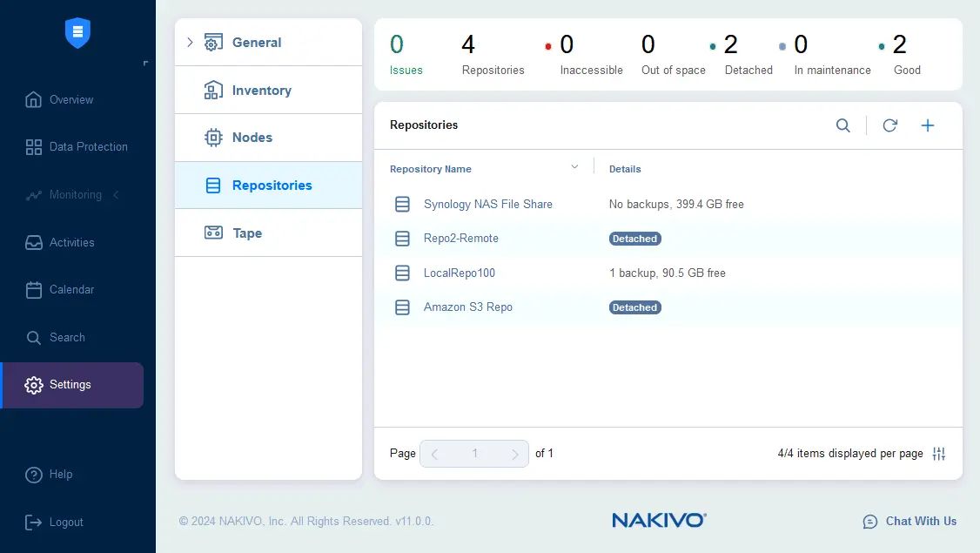Click the Settings gear icon
Viewport: 980px width, 553px height.
coord(34,385)
